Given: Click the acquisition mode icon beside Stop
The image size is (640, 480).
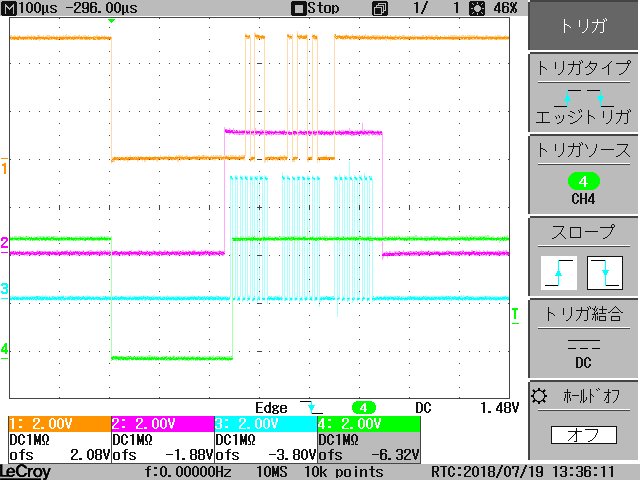Looking at the screenshot, I should 380,9.
